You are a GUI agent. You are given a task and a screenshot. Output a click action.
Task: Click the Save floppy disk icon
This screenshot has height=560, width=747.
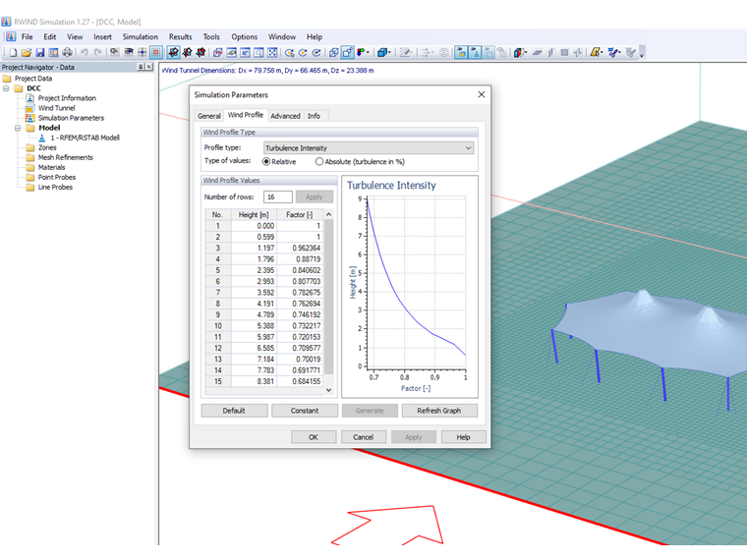[40, 52]
